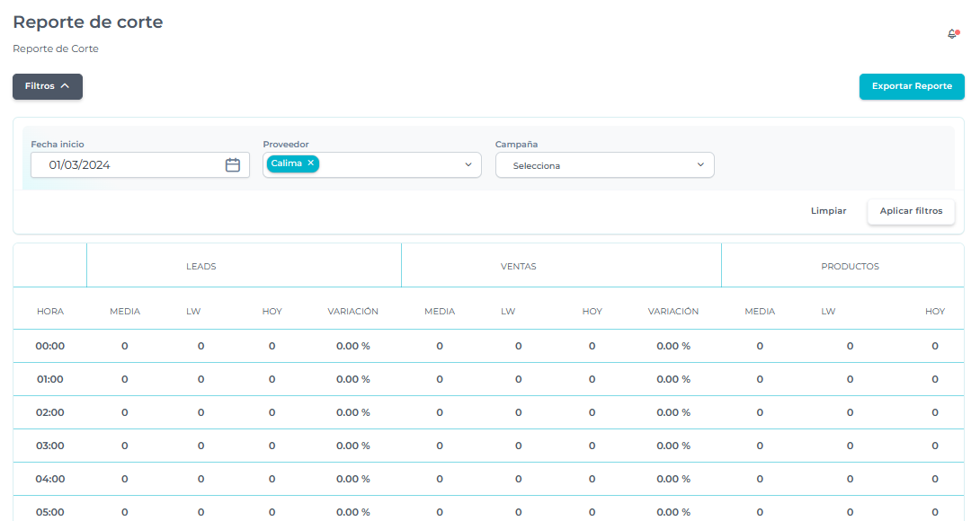Image resolution: width=980 pixels, height=521 pixels.
Task: Select the PRODUCTOS column group header
Action: click(850, 267)
